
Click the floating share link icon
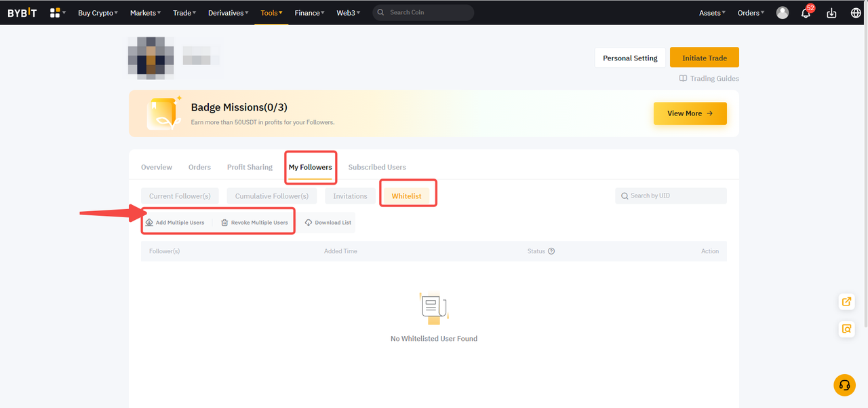846,301
